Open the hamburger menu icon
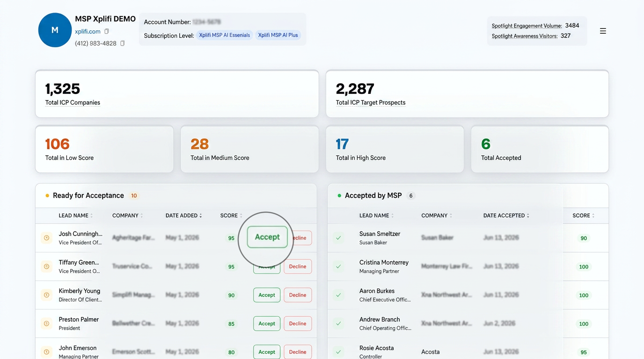The image size is (644, 359). (603, 31)
